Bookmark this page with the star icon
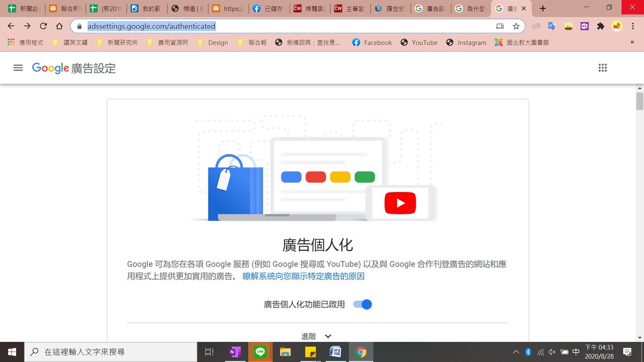Screen dimensions: 644x362 516,26
